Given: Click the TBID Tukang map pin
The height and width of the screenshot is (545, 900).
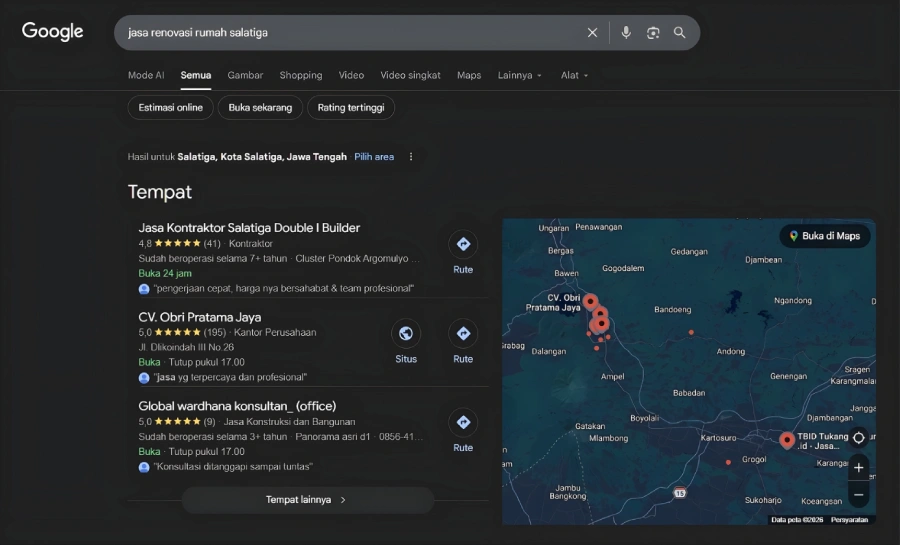Looking at the screenshot, I should click(x=787, y=439).
